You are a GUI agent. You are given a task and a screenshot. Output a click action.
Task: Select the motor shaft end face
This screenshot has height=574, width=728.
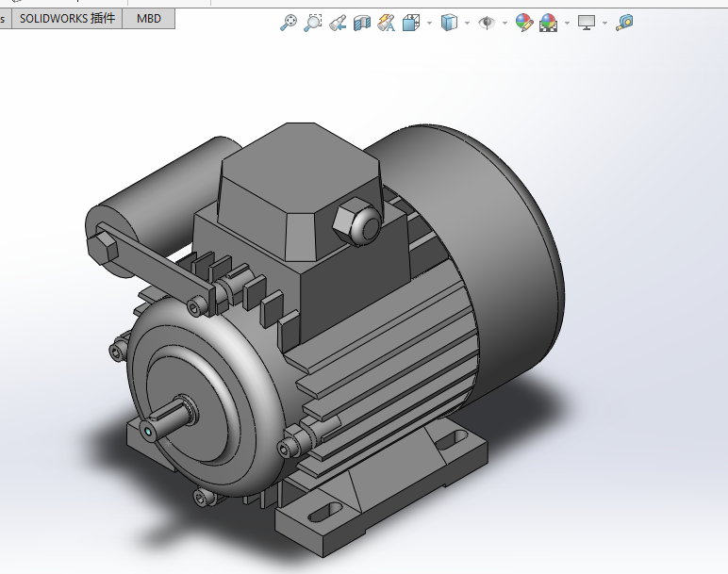pos(148,431)
